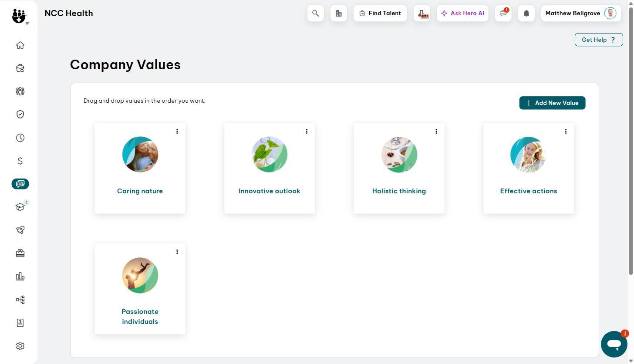The width and height of the screenshot is (634, 364).
Task: Click the Get Help button
Action: [x=599, y=40]
